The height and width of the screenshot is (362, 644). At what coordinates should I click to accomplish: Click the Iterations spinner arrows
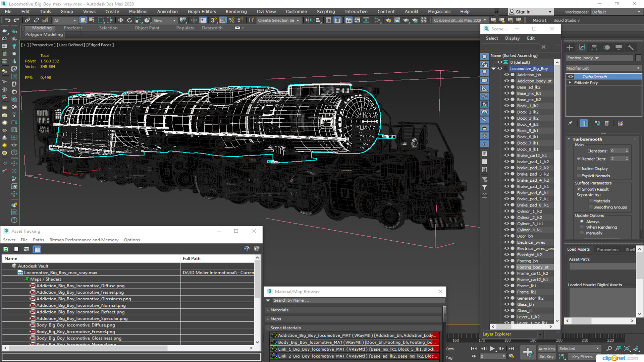point(627,151)
